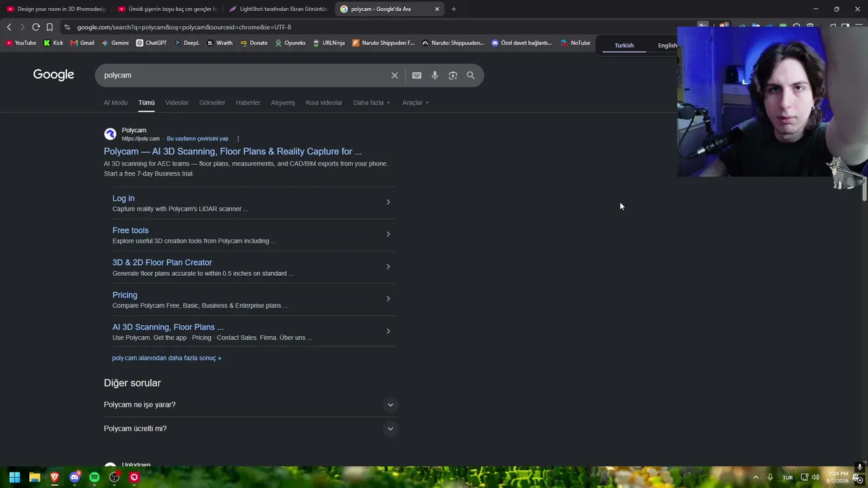Open File Explorer from the taskbar

(35, 477)
